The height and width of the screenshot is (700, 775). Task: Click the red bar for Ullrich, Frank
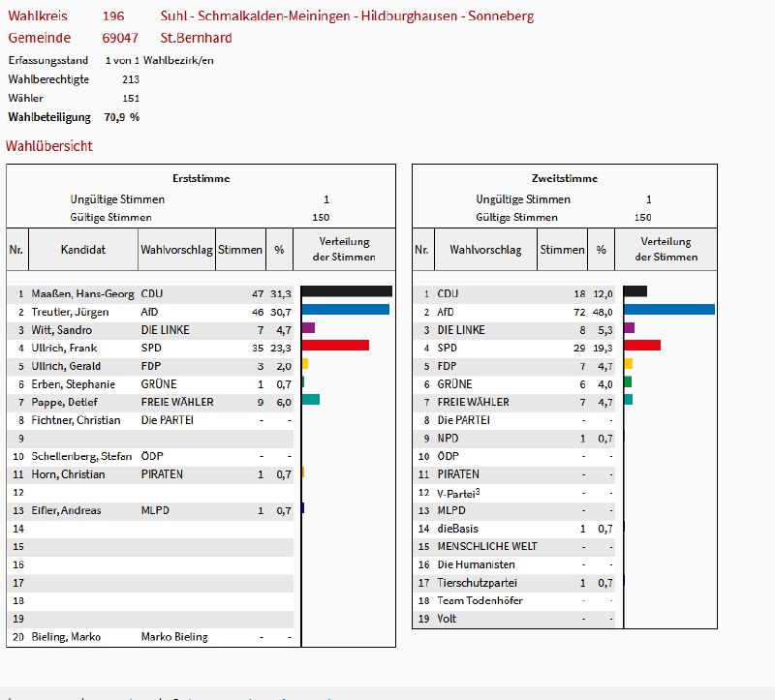335,345
